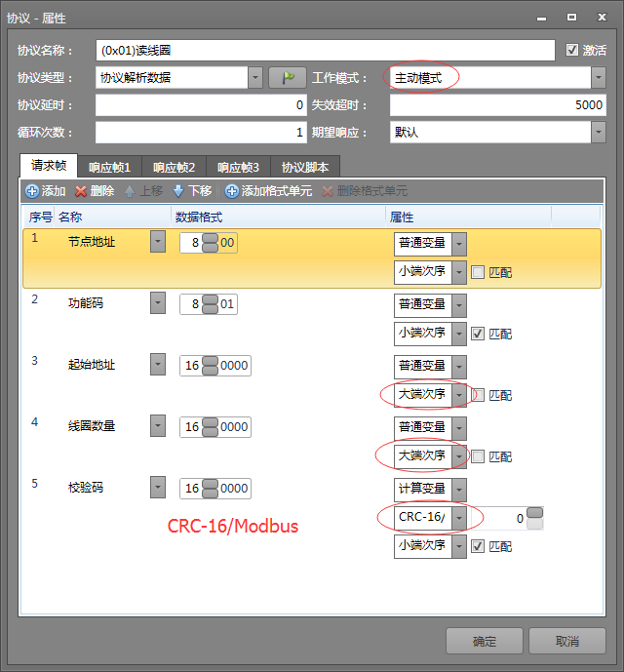Open name dropdown arrow of 线圈数量 row
624x672 pixels.
tap(158, 426)
